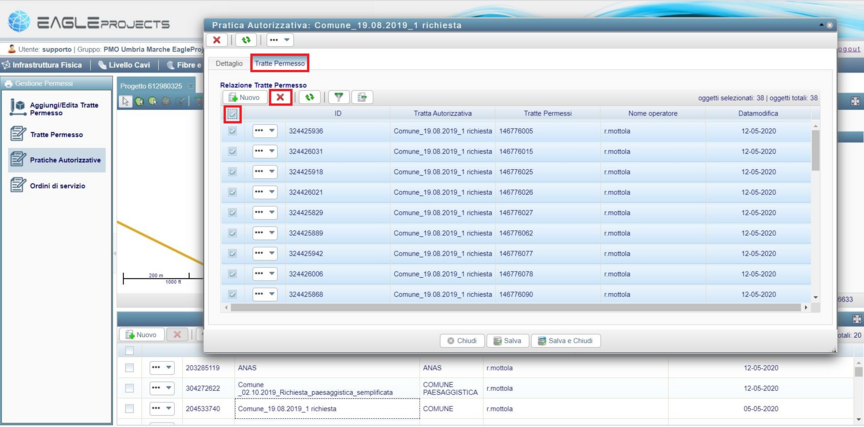The width and height of the screenshot is (864, 427).
Task: Toggle the select-all checkbox in table header
Action: click(232, 114)
